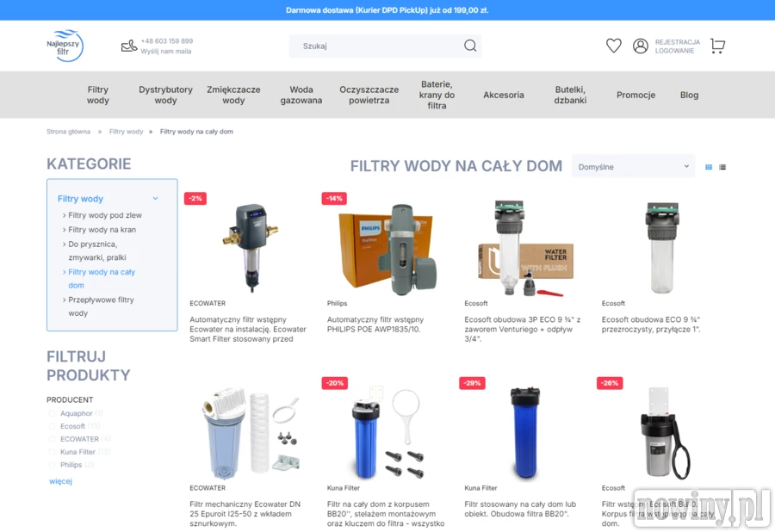The width and height of the screenshot is (775, 532).
Task: Click the search magnifier icon
Action: tap(470, 46)
